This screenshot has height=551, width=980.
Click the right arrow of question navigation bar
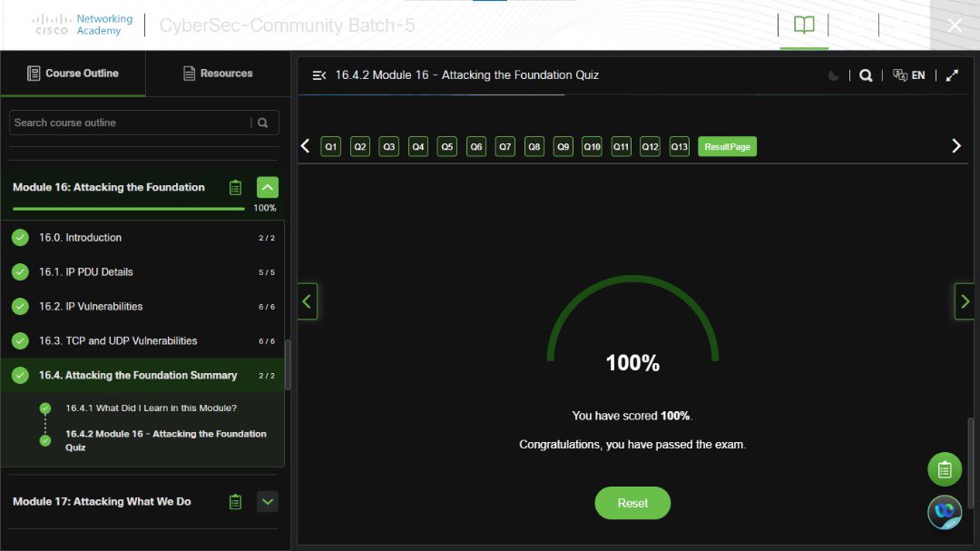click(x=956, y=146)
